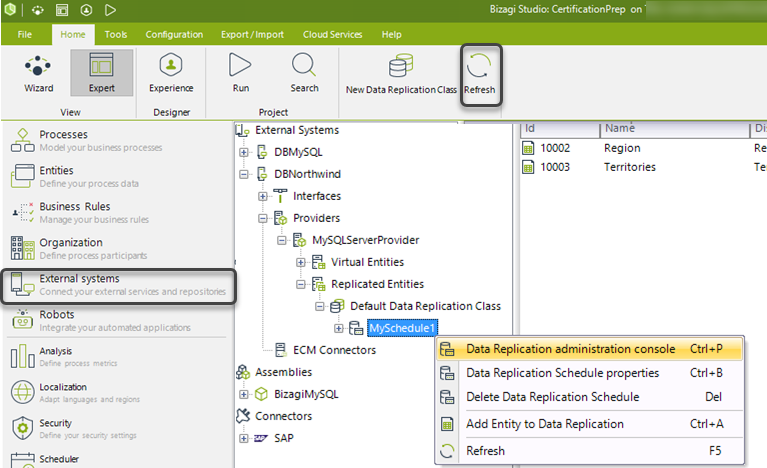Open the External systems module
Screen dimensions: 767x468
coord(118,285)
